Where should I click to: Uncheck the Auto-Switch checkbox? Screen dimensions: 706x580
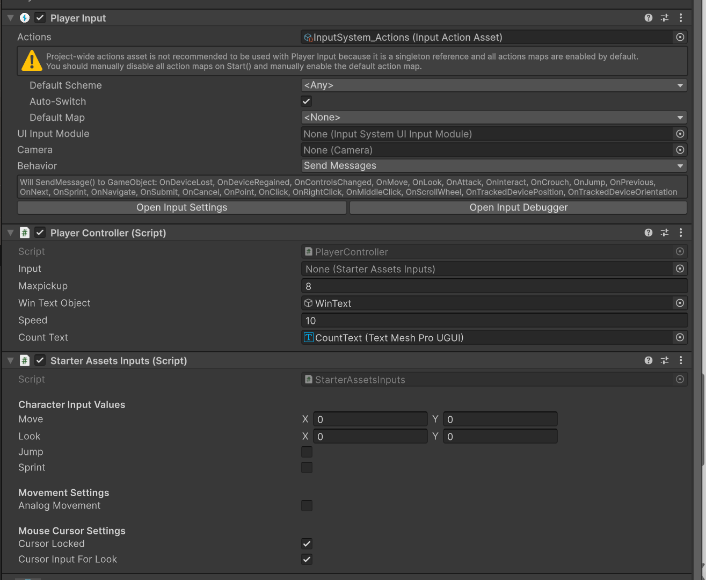(x=307, y=101)
